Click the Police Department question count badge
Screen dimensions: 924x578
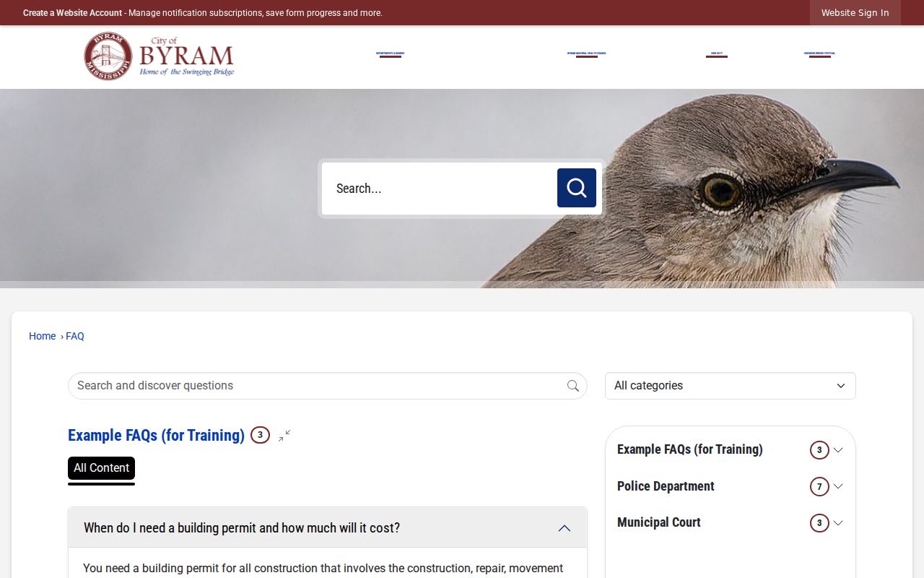(819, 486)
